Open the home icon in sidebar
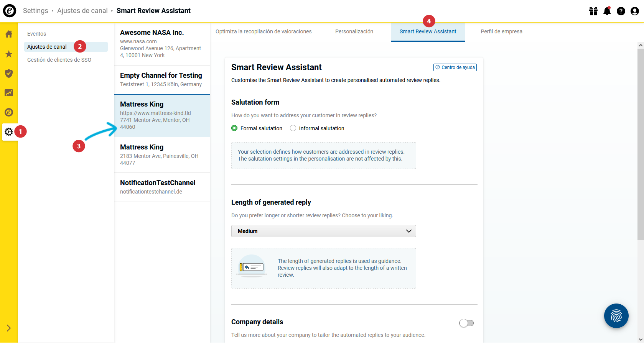Screen dimensions: 644x343 (x=9, y=34)
